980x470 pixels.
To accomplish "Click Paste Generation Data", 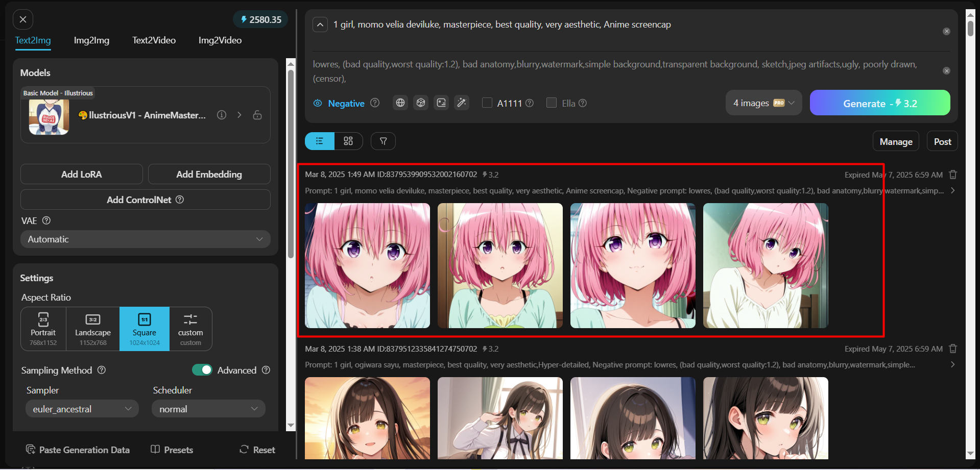I will [x=78, y=450].
